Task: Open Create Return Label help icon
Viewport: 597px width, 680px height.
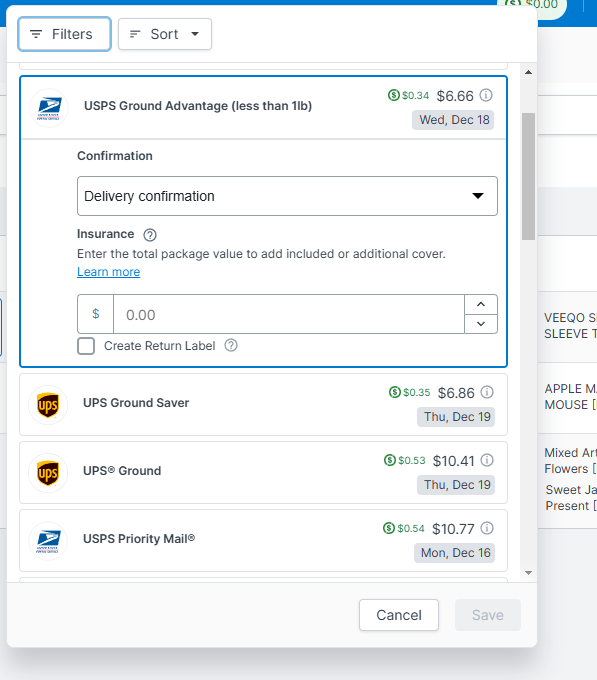Action: click(x=231, y=346)
